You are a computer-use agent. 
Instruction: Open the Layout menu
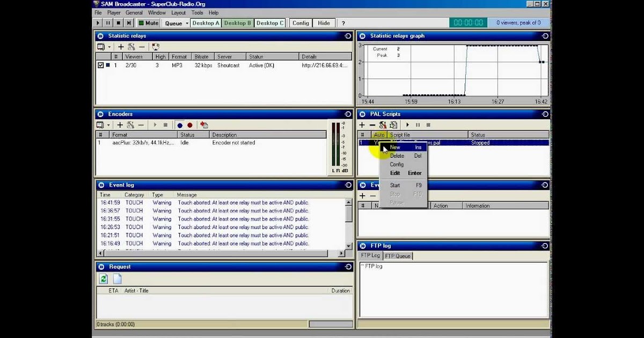pos(178,12)
